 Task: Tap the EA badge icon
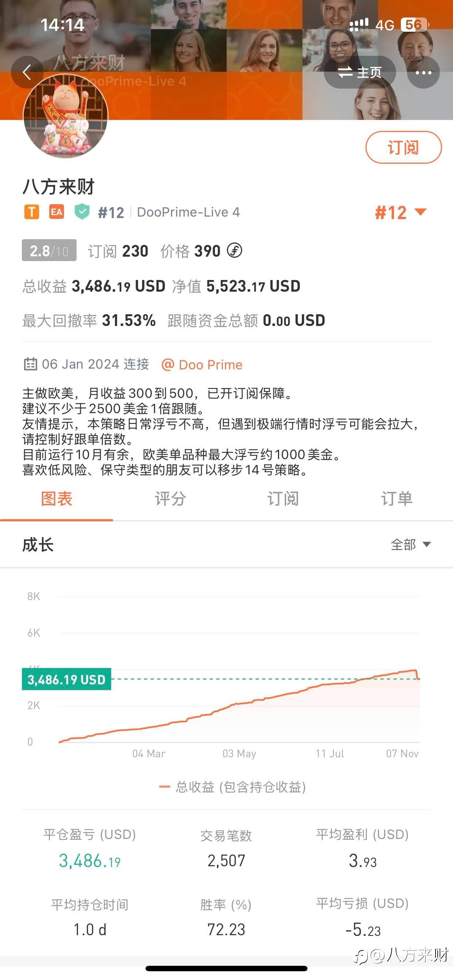57,212
